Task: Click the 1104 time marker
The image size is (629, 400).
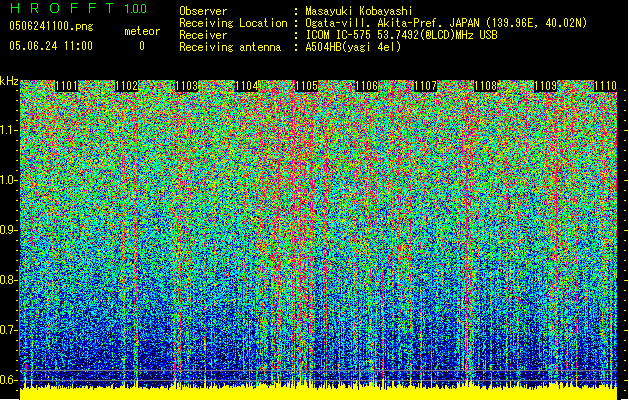Action: pos(246,86)
